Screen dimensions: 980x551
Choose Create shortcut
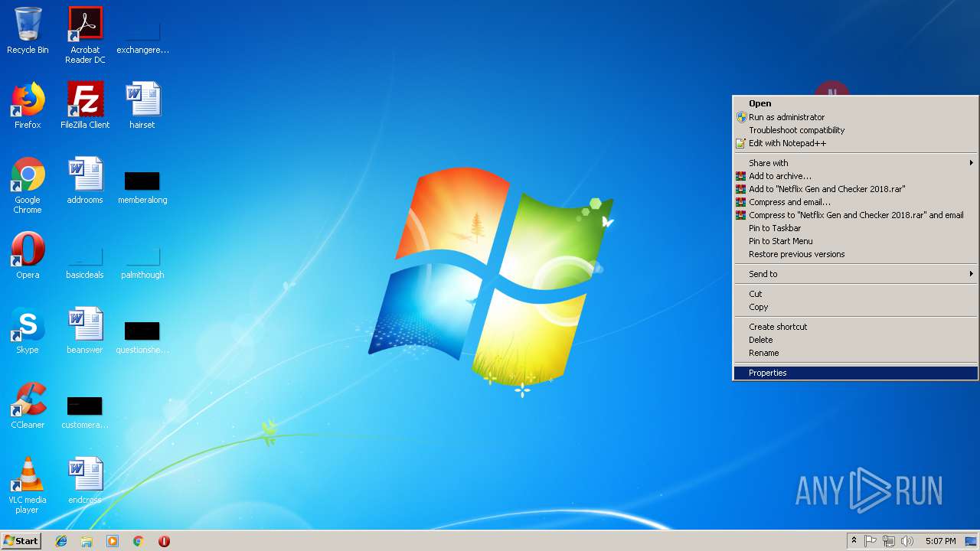(x=855, y=327)
